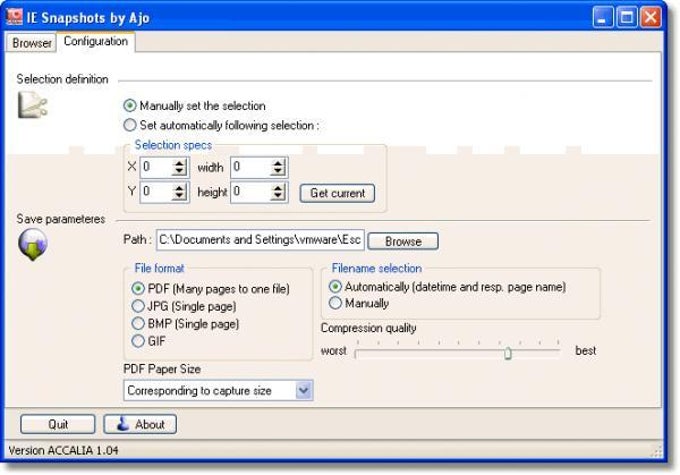Viewport: 680px width, 475px height.
Task: Decrease width value with down arrow
Action: click(x=278, y=171)
